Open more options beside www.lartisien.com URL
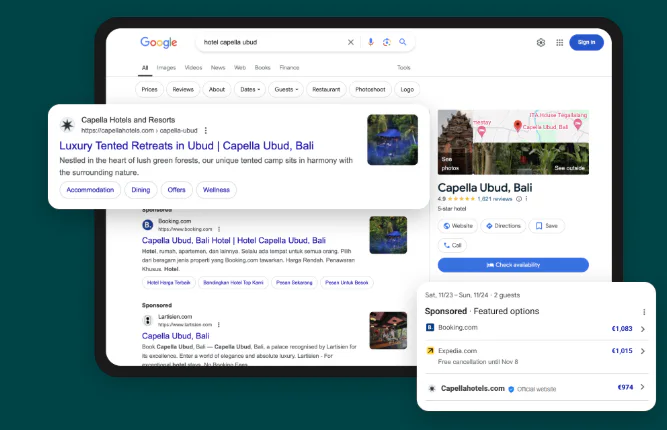 (x=219, y=325)
